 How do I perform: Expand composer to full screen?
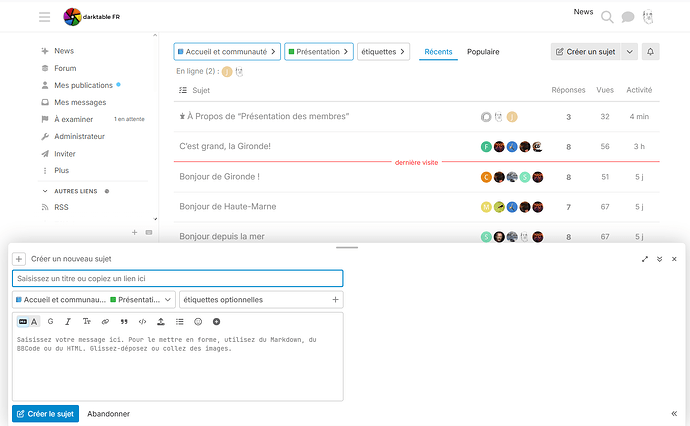[645, 259]
